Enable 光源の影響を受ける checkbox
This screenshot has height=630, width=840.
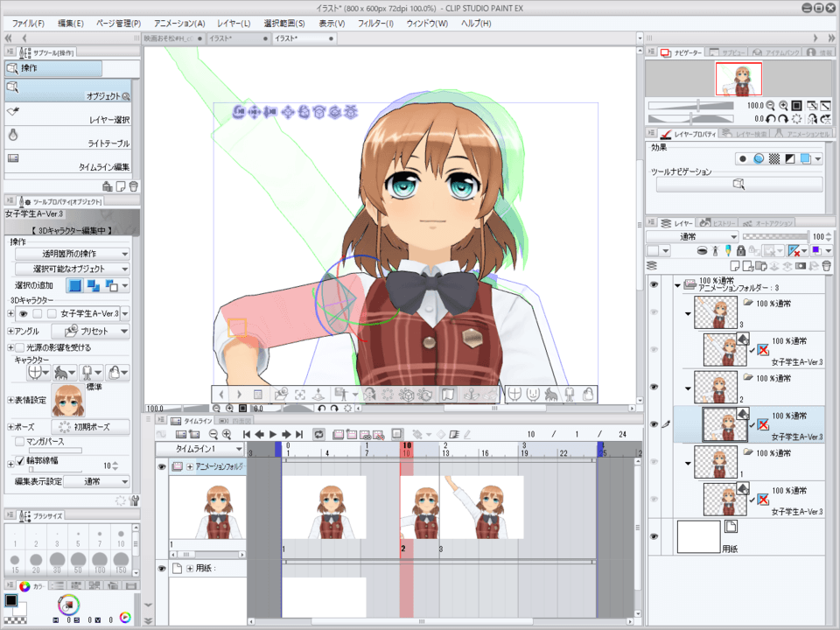point(20,347)
